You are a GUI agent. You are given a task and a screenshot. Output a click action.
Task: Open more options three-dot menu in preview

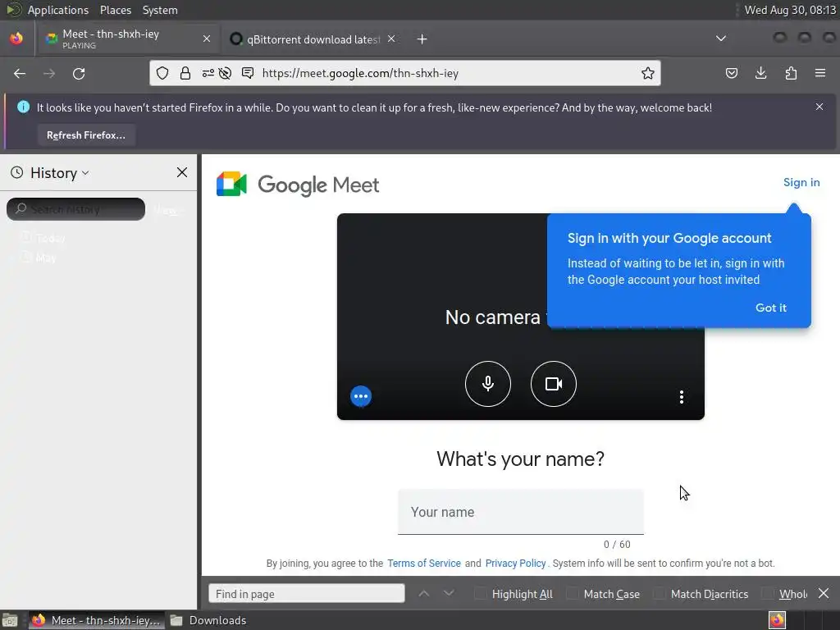[x=682, y=397]
